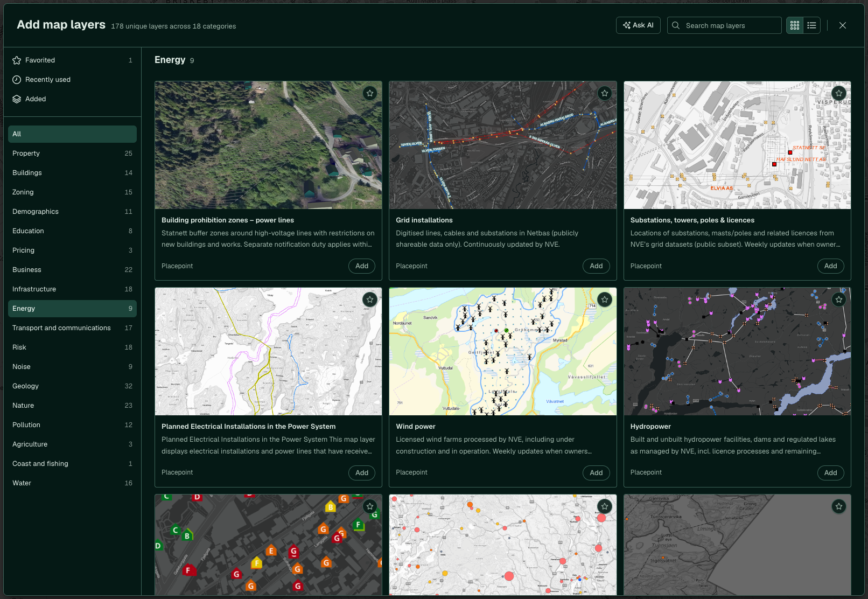Select the Geology category
868x599 pixels.
pos(72,386)
